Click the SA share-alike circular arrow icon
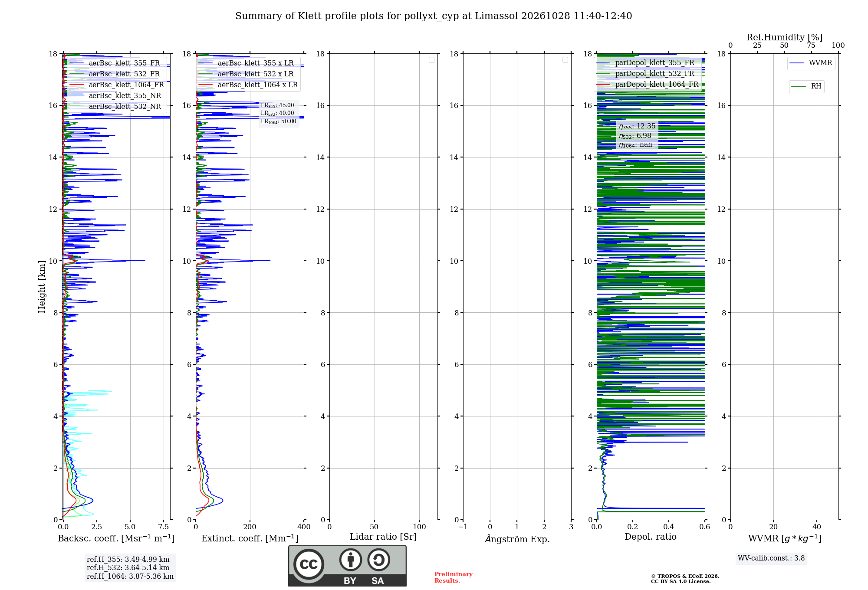Screen dimensions: 868x590 click(x=378, y=560)
